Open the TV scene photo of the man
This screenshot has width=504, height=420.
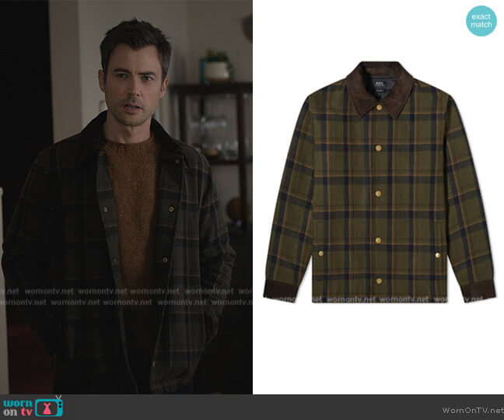[126, 197]
